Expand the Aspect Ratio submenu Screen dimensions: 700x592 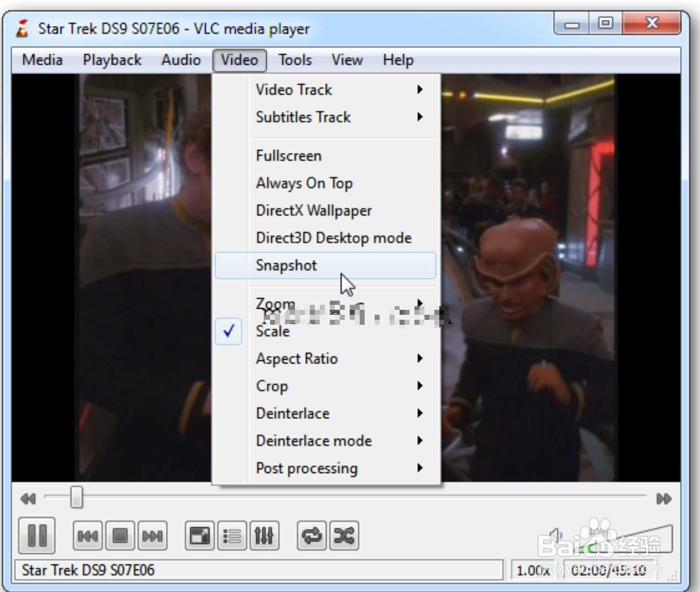coord(325,359)
